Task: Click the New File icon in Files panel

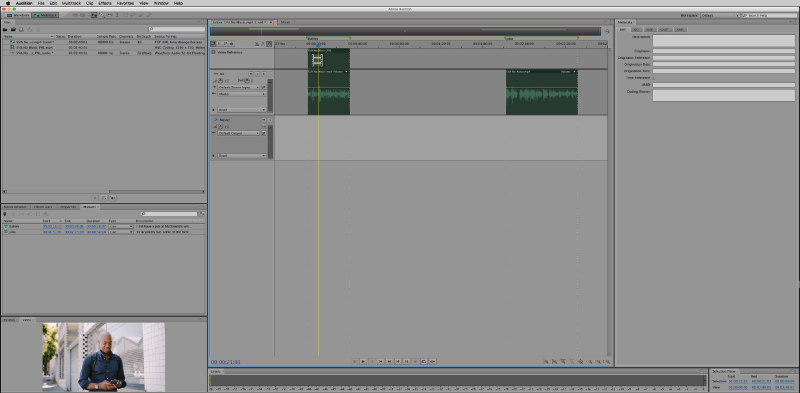Action: (x=21, y=30)
